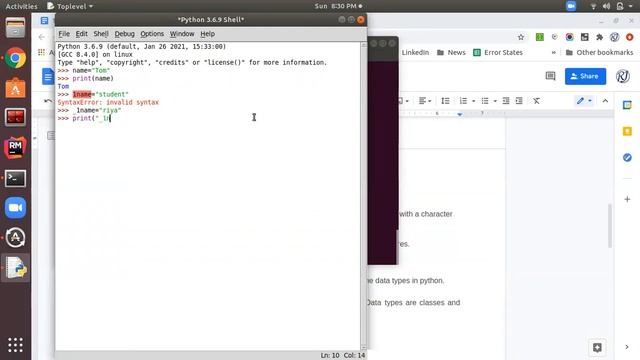Open Ubuntu Software from the dock
The height and width of the screenshot is (360, 640).
[x=16, y=88]
